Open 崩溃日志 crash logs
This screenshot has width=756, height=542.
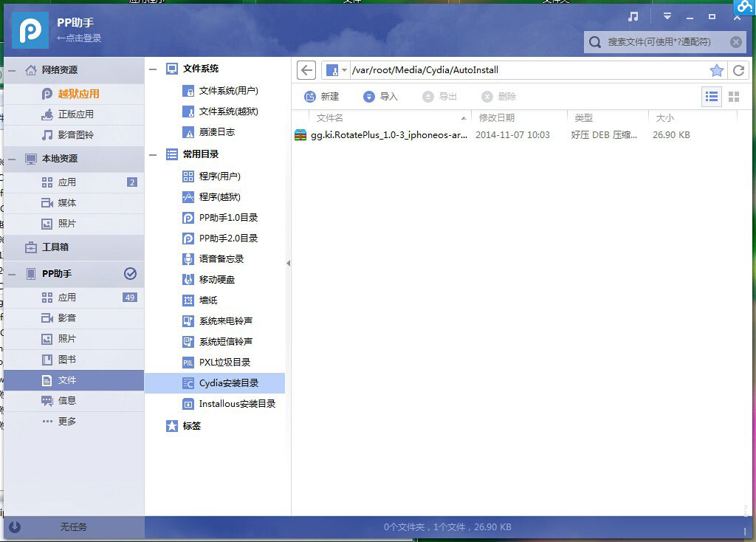tap(209, 132)
